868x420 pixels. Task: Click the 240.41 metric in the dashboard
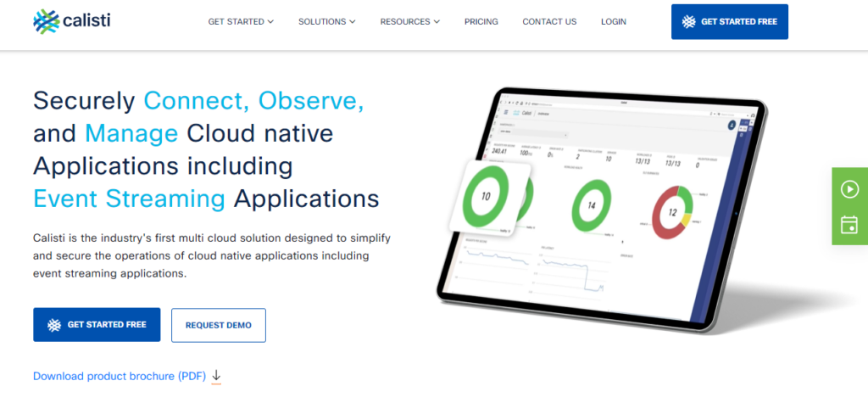click(x=499, y=153)
